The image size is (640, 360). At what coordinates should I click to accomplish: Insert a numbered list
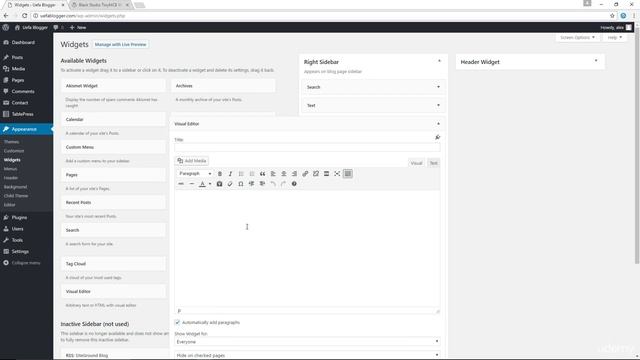(252, 174)
